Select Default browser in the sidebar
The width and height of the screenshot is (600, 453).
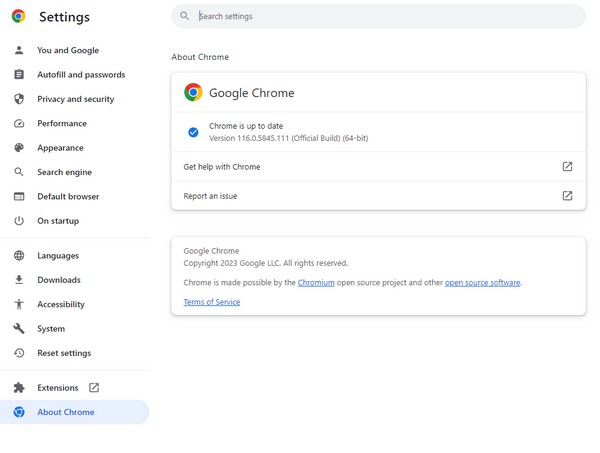pos(68,196)
